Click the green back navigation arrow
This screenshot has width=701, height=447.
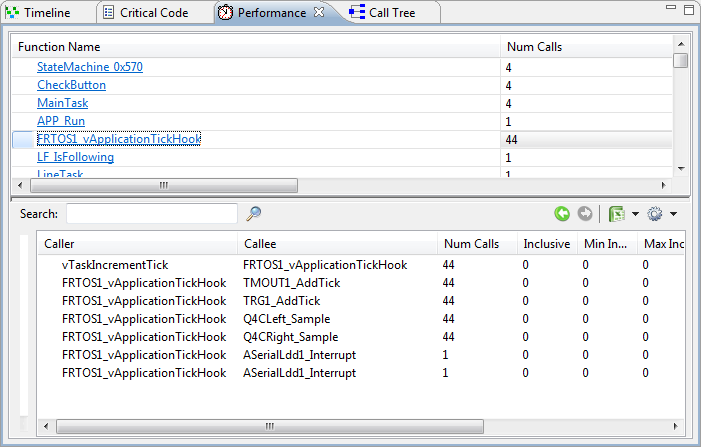562,214
